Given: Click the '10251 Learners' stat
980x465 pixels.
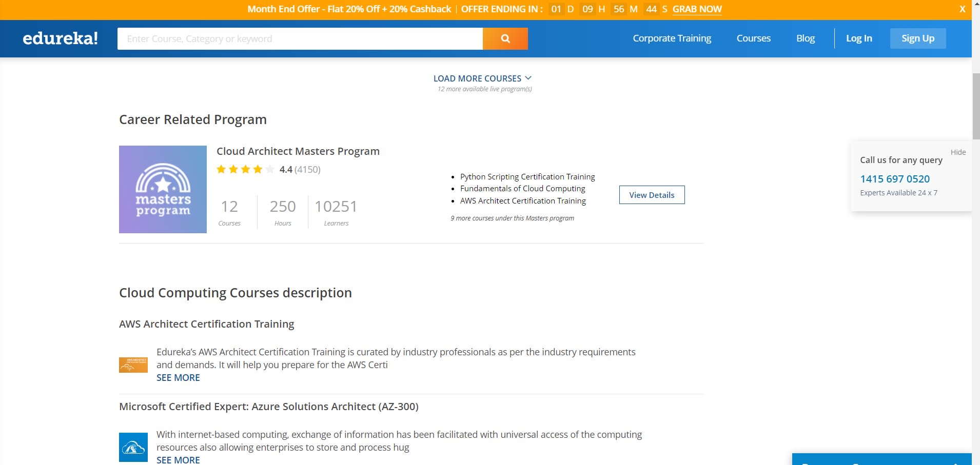Looking at the screenshot, I should (336, 212).
